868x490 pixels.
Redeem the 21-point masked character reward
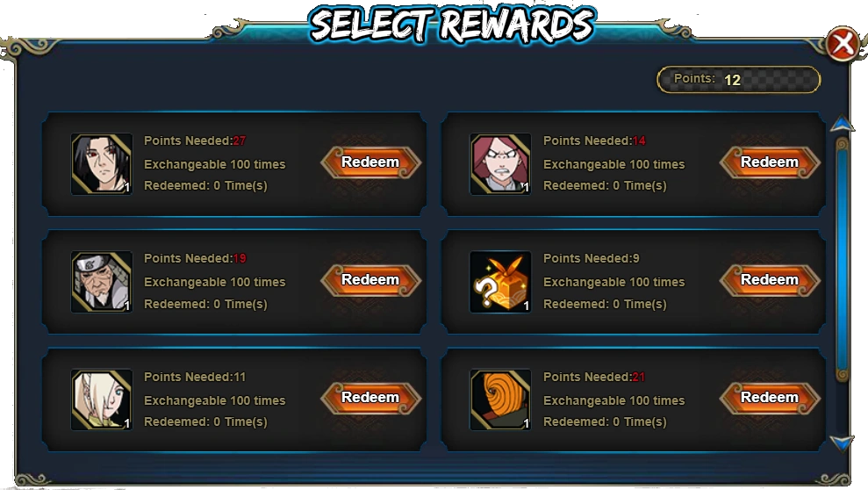click(770, 398)
